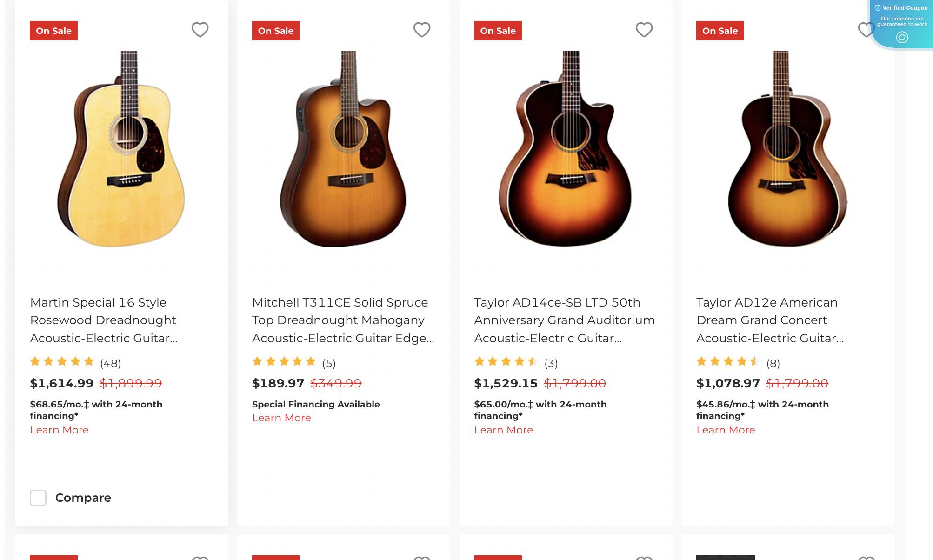
Task: Open Martin Special 16 product title link
Action: click(x=103, y=320)
